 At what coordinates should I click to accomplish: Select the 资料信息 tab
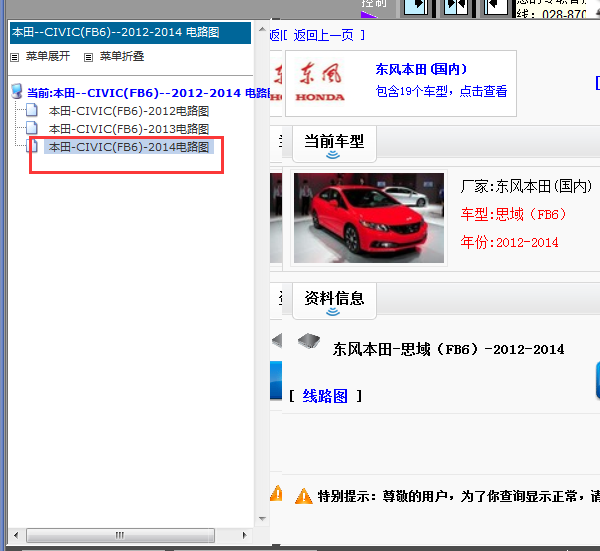pos(334,301)
